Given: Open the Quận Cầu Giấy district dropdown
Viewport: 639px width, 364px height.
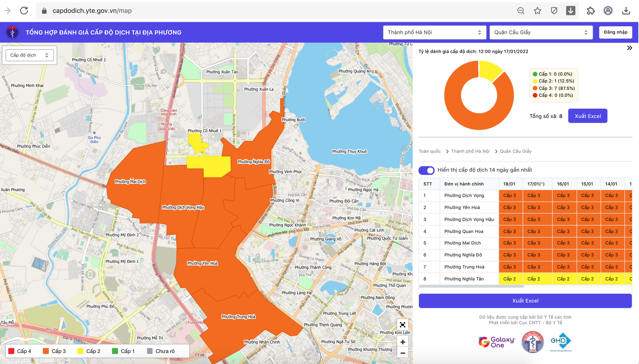Looking at the screenshot, I should (541, 32).
